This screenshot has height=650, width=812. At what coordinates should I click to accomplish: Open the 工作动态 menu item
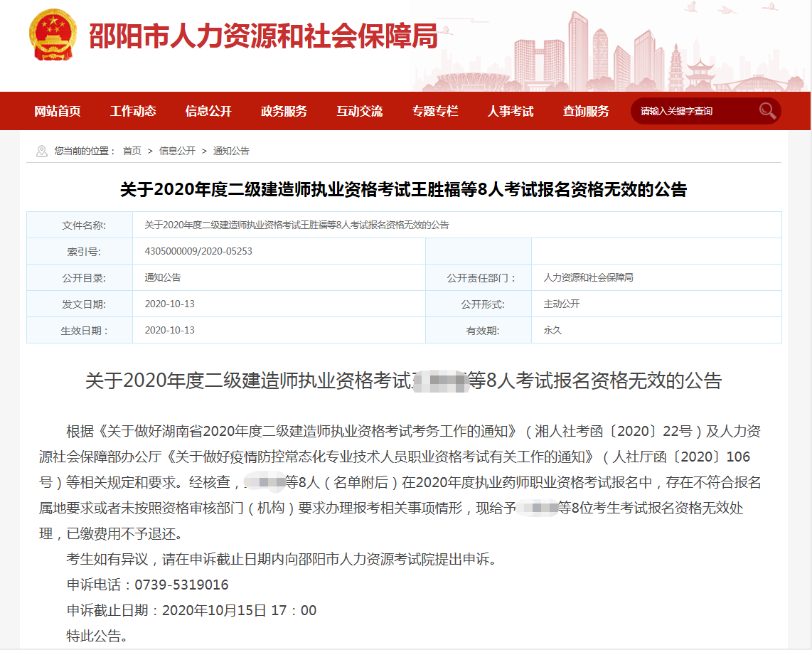pos(134,111)
